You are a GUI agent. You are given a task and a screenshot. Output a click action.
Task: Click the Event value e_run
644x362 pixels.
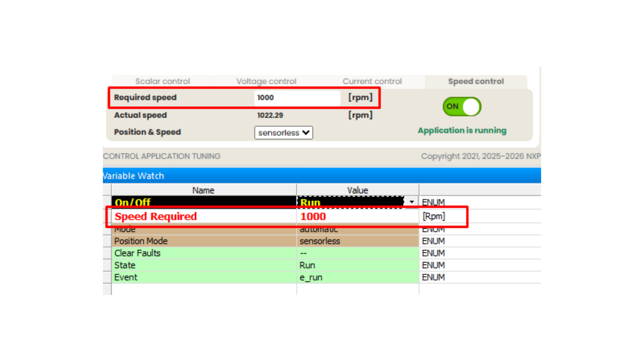click(358, 277)
